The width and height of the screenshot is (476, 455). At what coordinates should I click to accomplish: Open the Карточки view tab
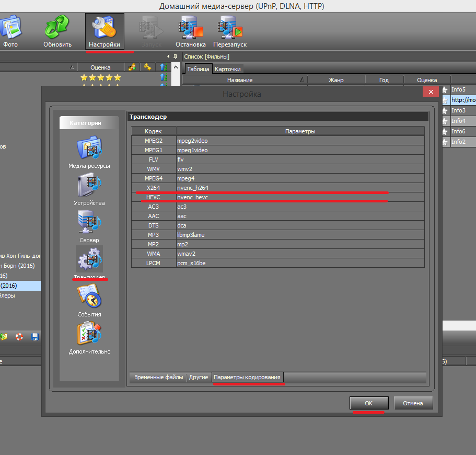pos(228,69)
